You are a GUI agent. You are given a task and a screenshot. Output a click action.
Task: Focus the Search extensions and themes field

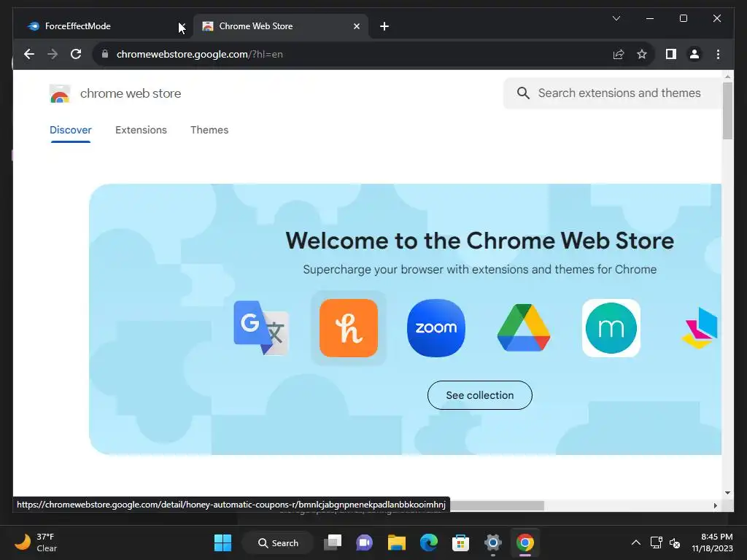click(614, 93)
